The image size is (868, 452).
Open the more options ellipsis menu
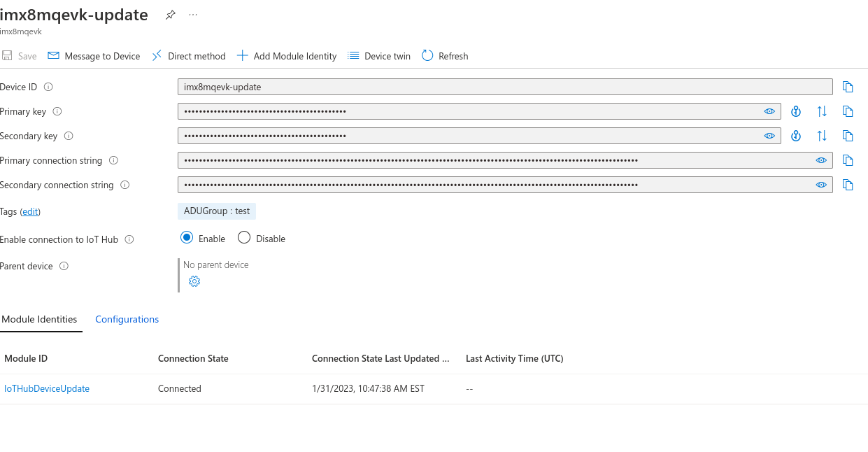click(193, 14)
